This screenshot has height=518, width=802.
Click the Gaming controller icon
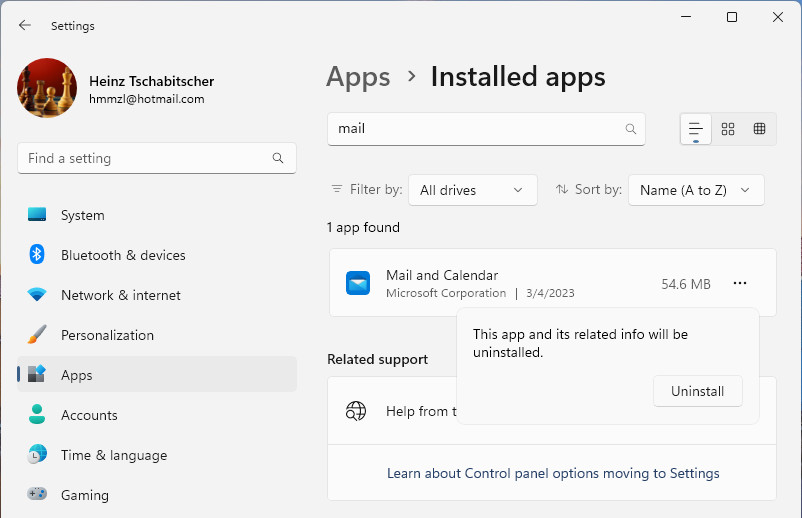(x=37, y=493)
